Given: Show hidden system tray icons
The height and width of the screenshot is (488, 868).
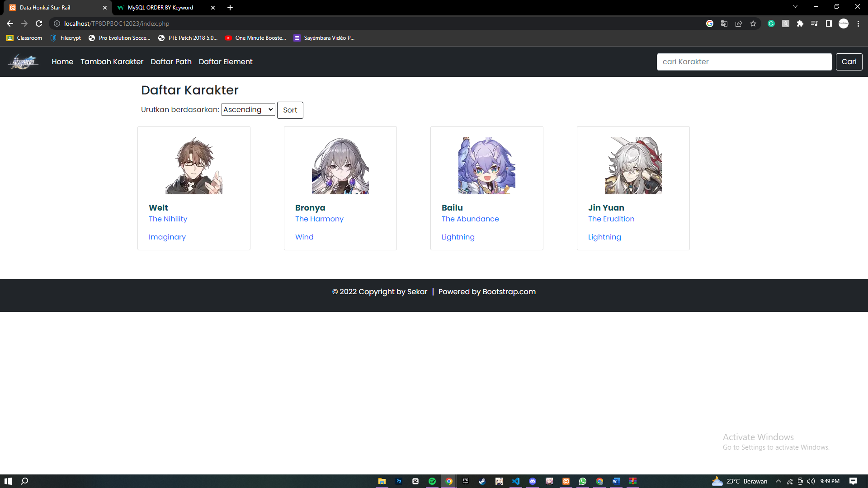Looking at the screenshot, I should 778,481.
